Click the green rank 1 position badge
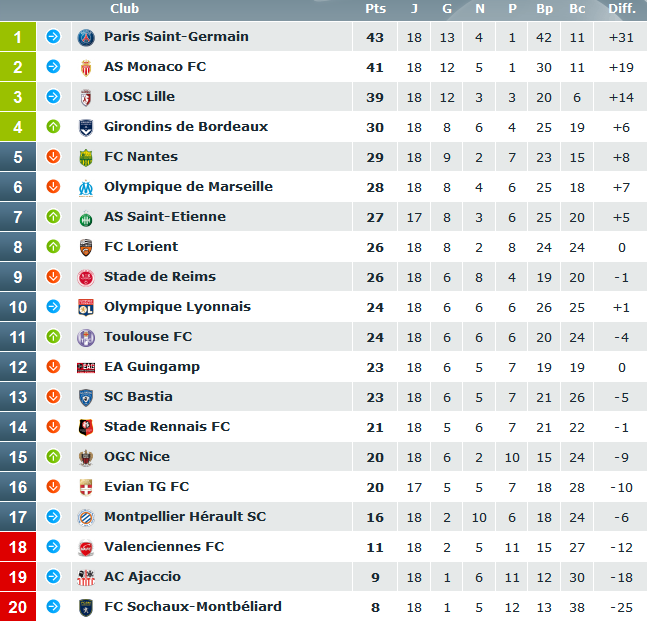This screenshot has height=621, width=647. [x=18, y=37]
